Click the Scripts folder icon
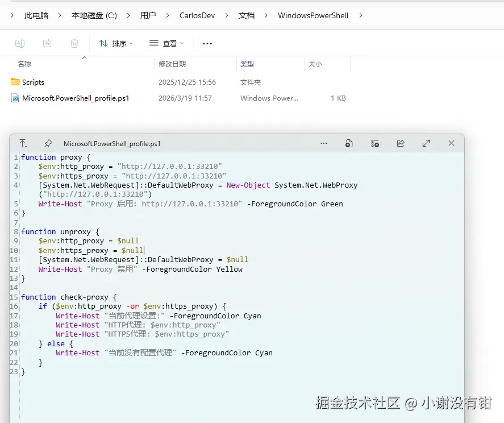504x423 pixels. click(x=15, y=82)
